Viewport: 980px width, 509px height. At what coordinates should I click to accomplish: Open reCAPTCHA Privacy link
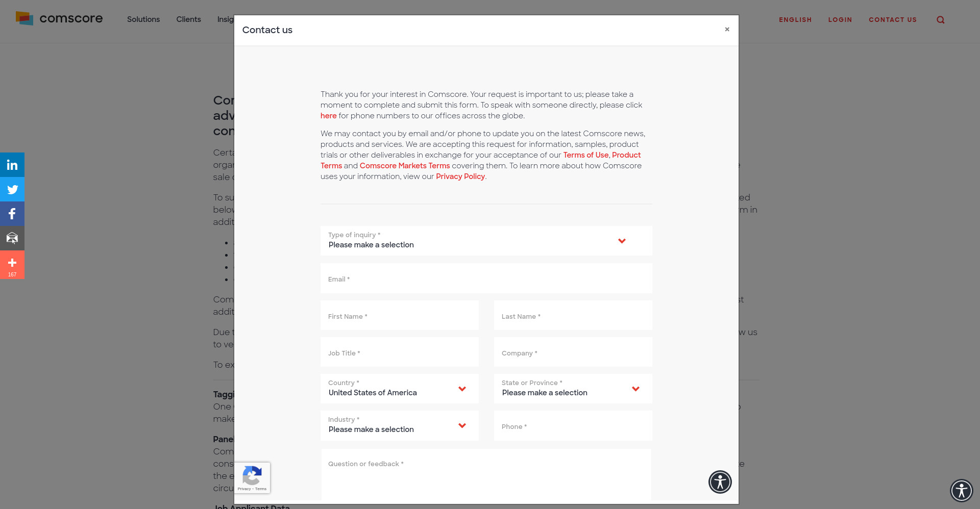244,489
